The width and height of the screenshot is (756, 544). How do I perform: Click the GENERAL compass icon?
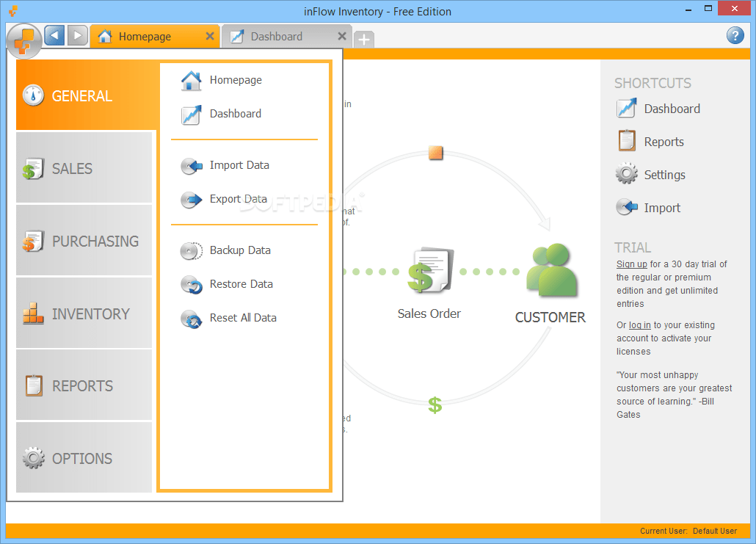click(x=33, y=95)
